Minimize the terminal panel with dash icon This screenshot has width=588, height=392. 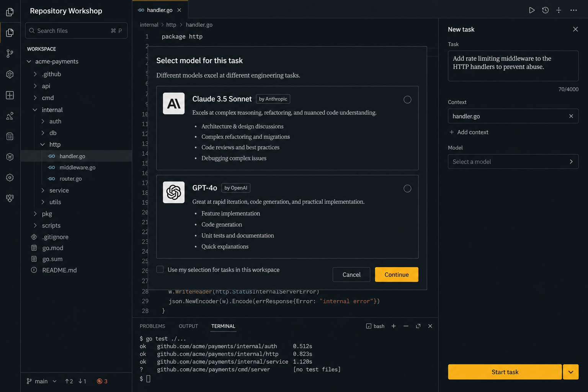coord(406,326)
